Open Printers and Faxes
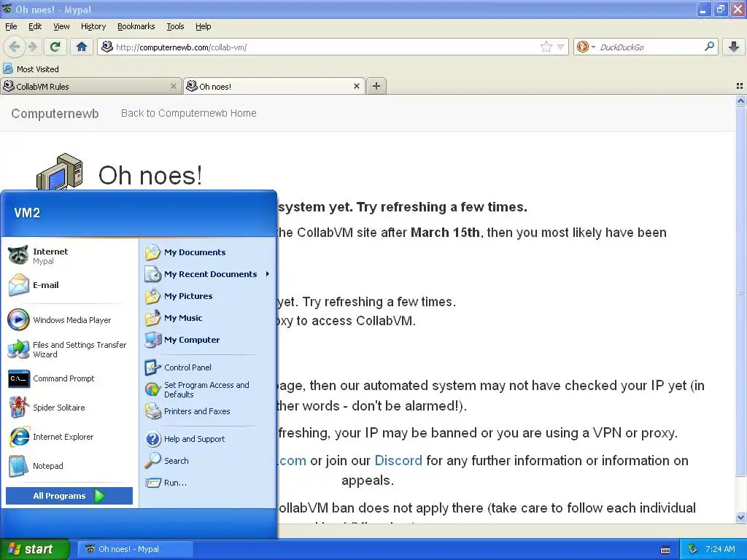 point(208,411)
